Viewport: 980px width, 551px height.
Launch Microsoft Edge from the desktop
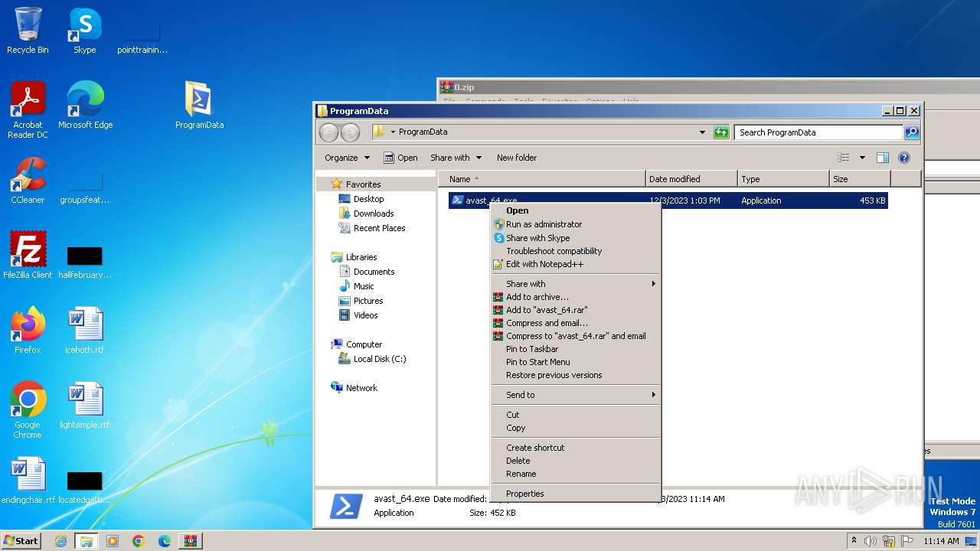pos(85,106)
